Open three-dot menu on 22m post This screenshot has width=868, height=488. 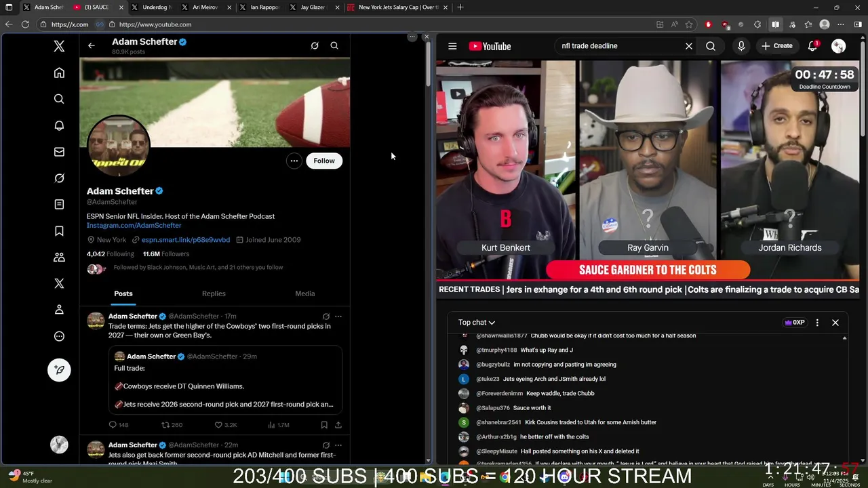[x=338, y=445]
